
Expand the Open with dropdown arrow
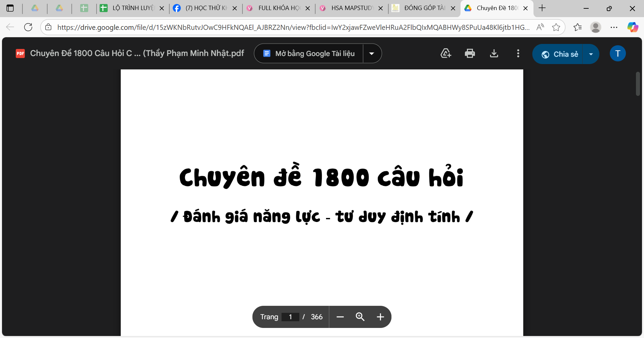[x=372, y=54]
